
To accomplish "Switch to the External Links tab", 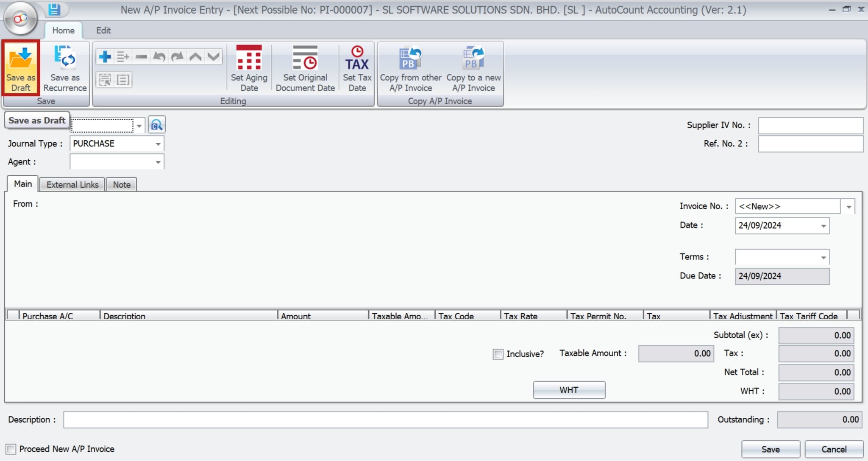I will (x=72, y=185).
